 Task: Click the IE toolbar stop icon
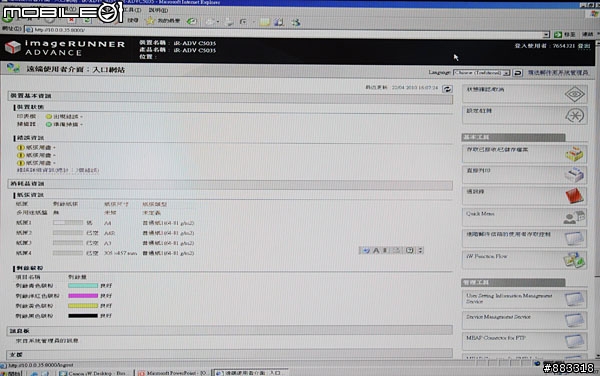tap(71, 20)
